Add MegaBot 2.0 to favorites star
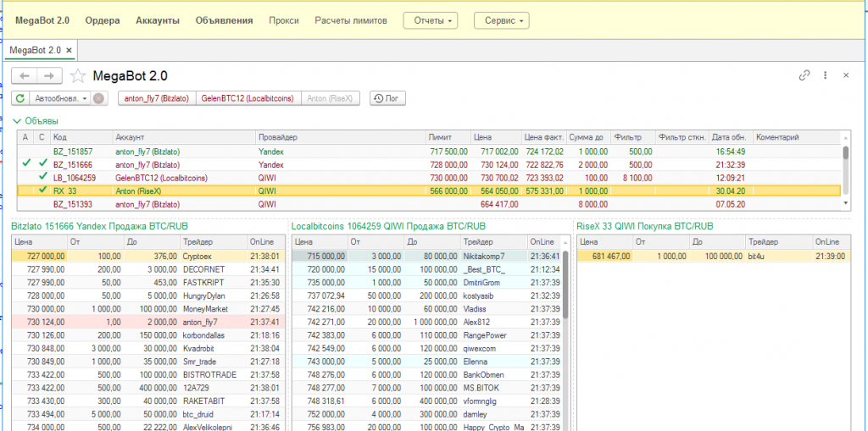 pos(79,76)
